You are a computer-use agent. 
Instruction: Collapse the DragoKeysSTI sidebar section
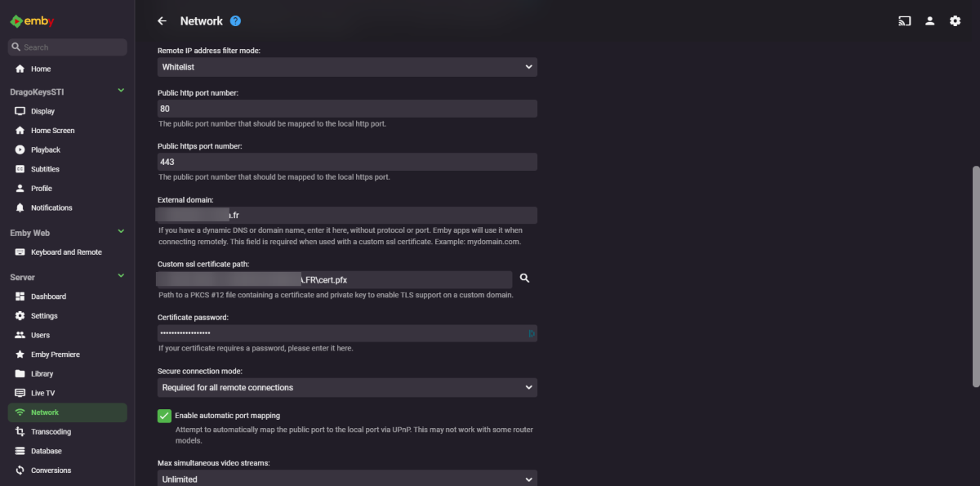pyautogui.click(x=121, y=91)
